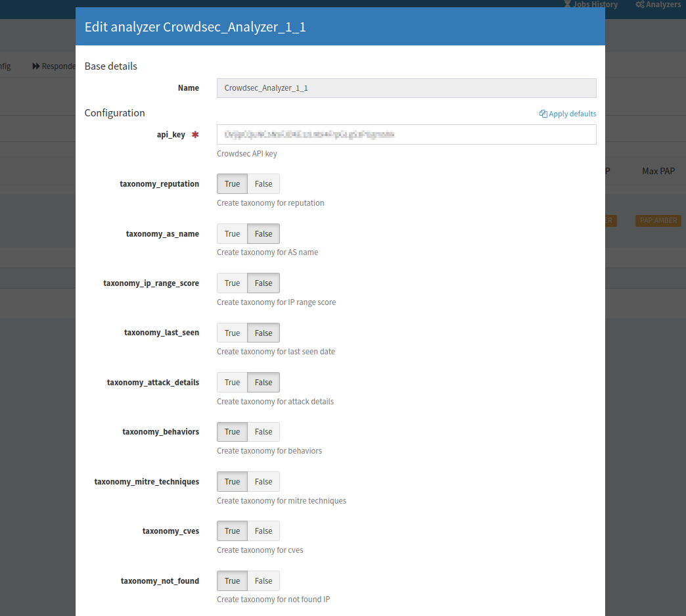Set taxonomy_reputation to False

pyautogui.click(x=263, y=184)
